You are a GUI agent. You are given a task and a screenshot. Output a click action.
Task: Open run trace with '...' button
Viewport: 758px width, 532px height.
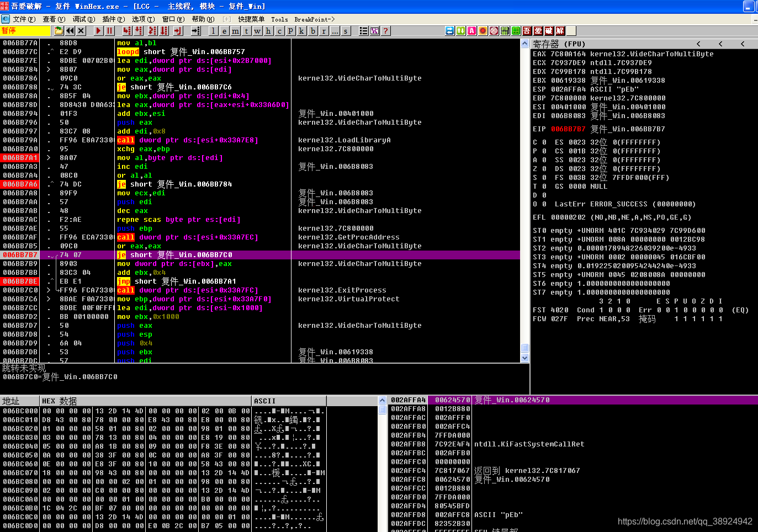click(335, 31)
